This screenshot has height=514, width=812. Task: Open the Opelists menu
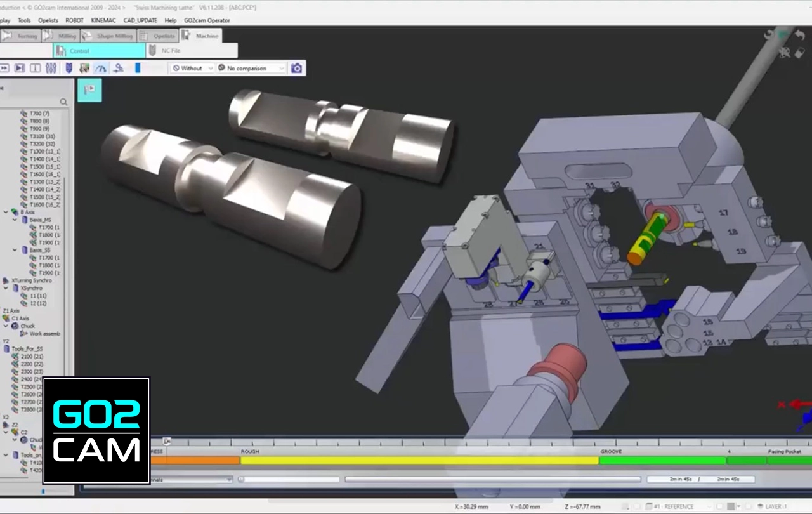48,20
